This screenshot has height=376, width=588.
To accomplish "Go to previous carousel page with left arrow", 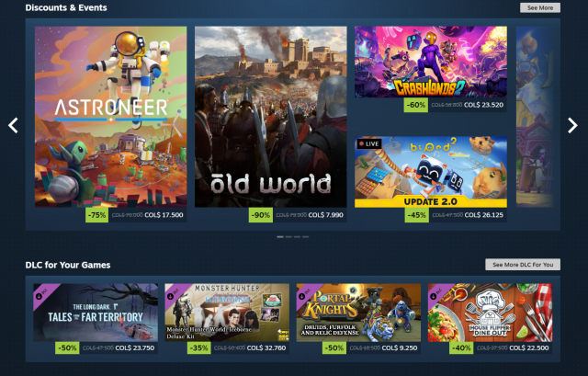I will click(13, 125).
